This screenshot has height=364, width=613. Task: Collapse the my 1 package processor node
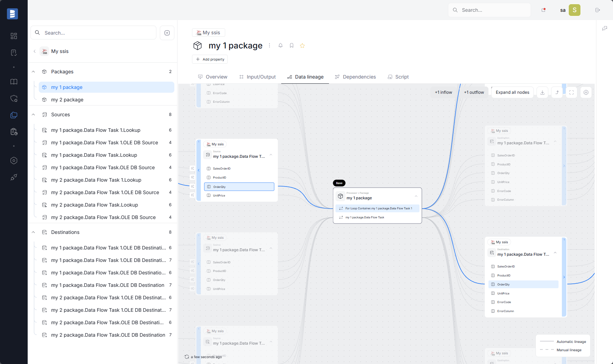[x=416, y=196]
